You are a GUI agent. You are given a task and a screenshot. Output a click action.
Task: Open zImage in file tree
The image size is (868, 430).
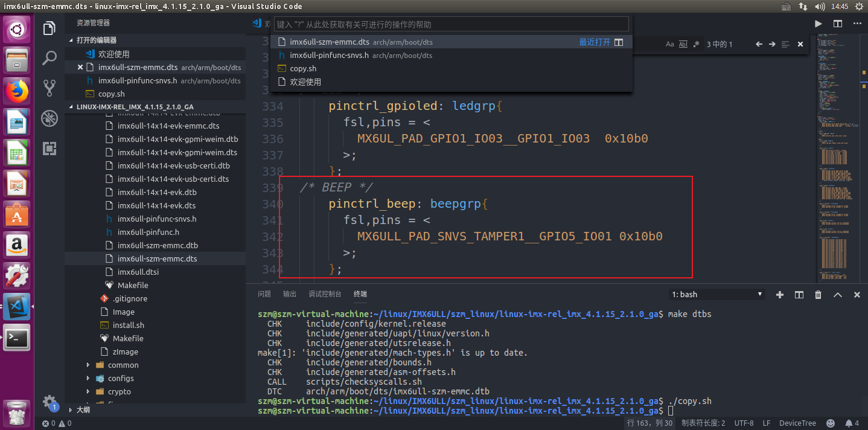(155, 351)
